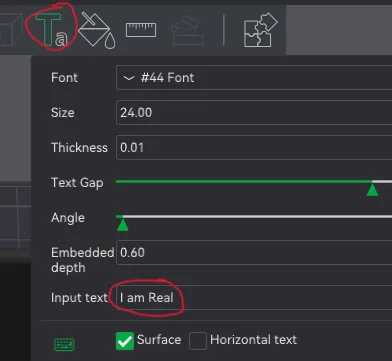Click the white end of Text Gap track
The height and width of the screenshot is (361, 392).
tap(382, 182)
